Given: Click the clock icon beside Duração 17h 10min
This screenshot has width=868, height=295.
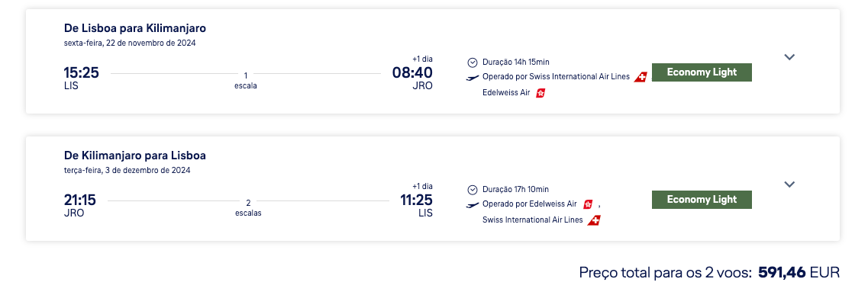Looking at the screenshot, I should pyautogui.click(x=473, y=190).
